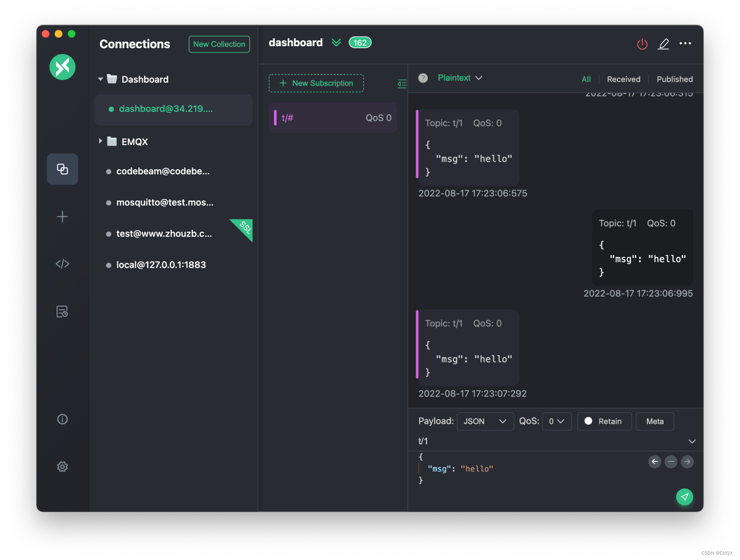Switch to the Published messages tab

pyautogui.click(x=674, y=79)
